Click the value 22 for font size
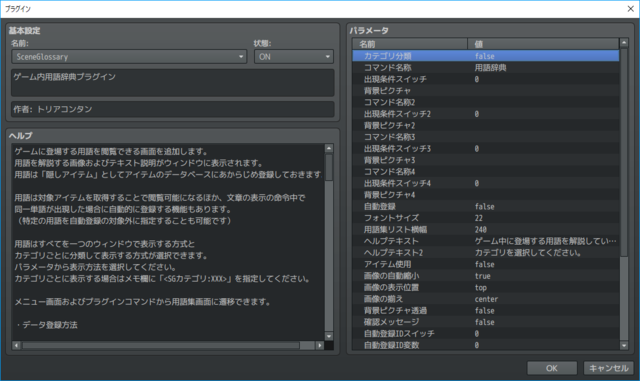The width and height of the screenshot is (640, 381). point(478,218)
